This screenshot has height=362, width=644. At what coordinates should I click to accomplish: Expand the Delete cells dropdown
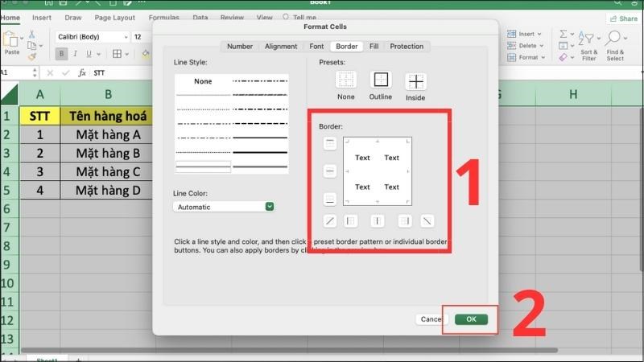542,46
